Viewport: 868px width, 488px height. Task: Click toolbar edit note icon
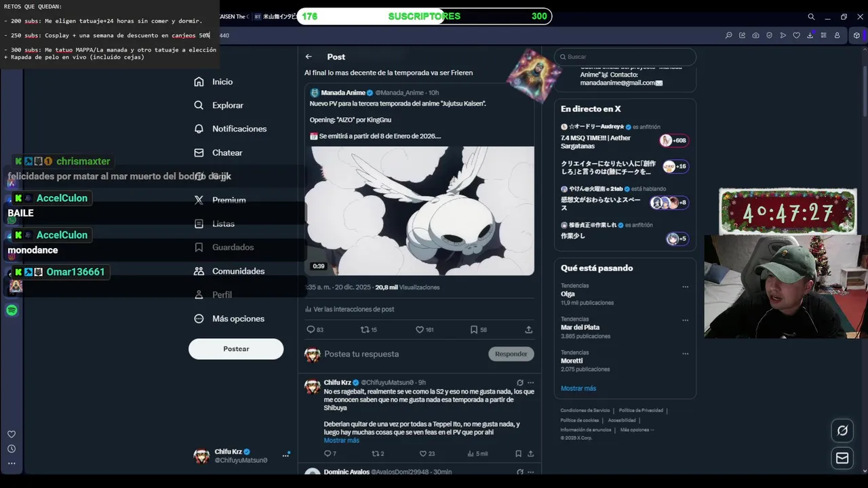(742, 35)
